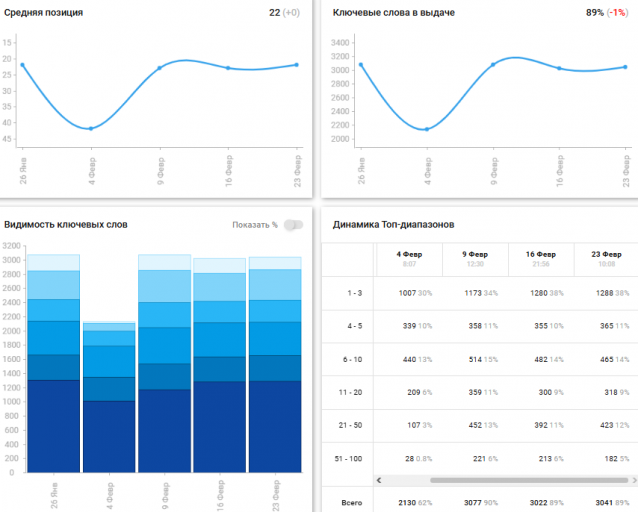
Task: Click the 4 Февр data point on Средняя позиция chart
Action: tap(91, 129)
